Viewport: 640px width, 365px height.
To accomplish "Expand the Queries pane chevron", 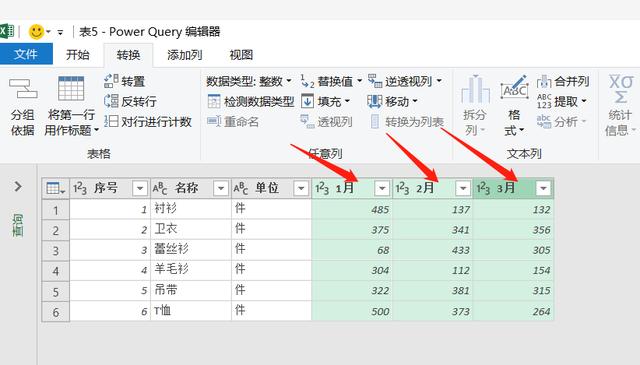I will point(18,187).
